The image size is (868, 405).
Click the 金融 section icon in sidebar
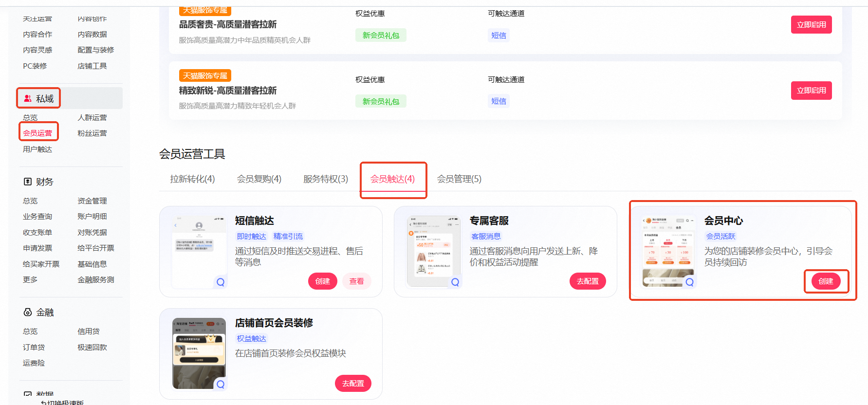28,312
